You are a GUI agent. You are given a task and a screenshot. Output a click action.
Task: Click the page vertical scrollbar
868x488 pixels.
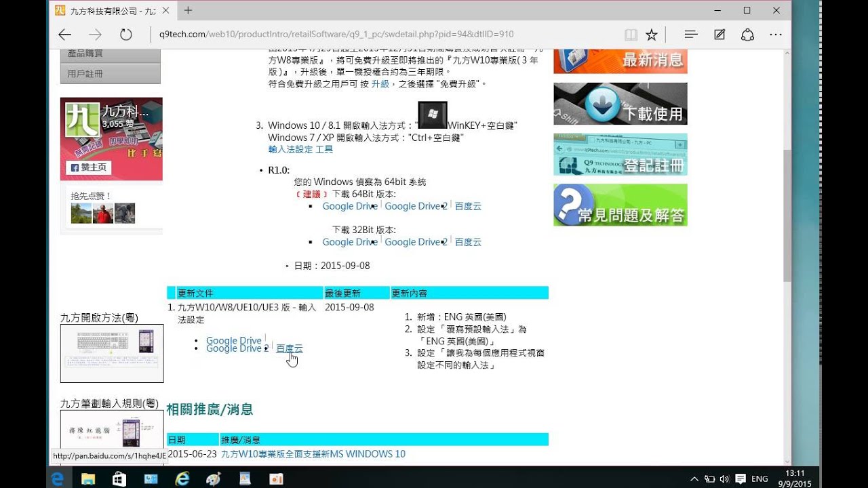787,216
